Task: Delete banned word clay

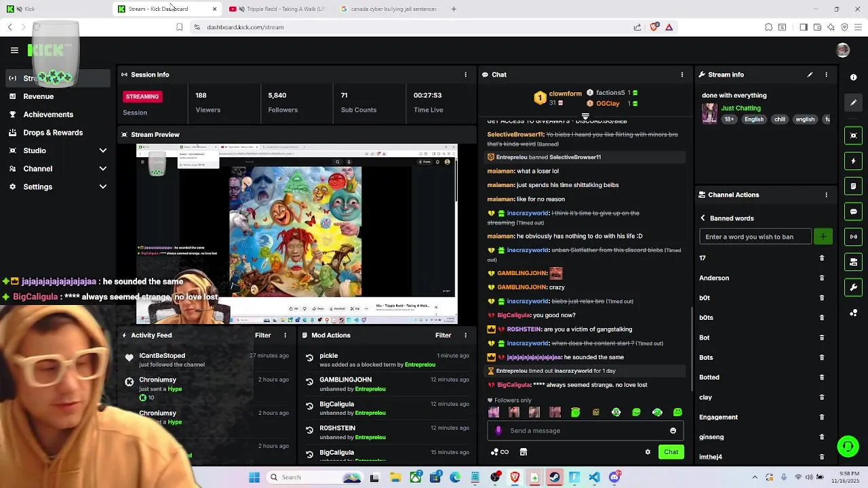Action: tap(822, 397)
